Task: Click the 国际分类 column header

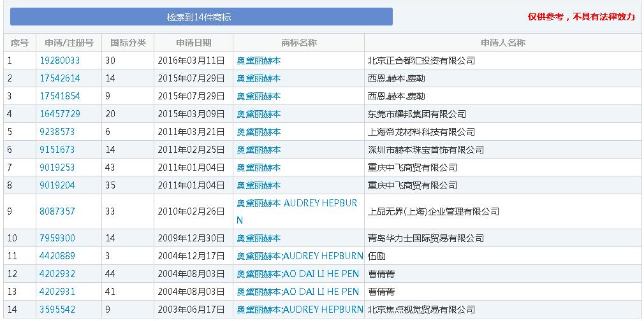Action: [x=128, y=43]
